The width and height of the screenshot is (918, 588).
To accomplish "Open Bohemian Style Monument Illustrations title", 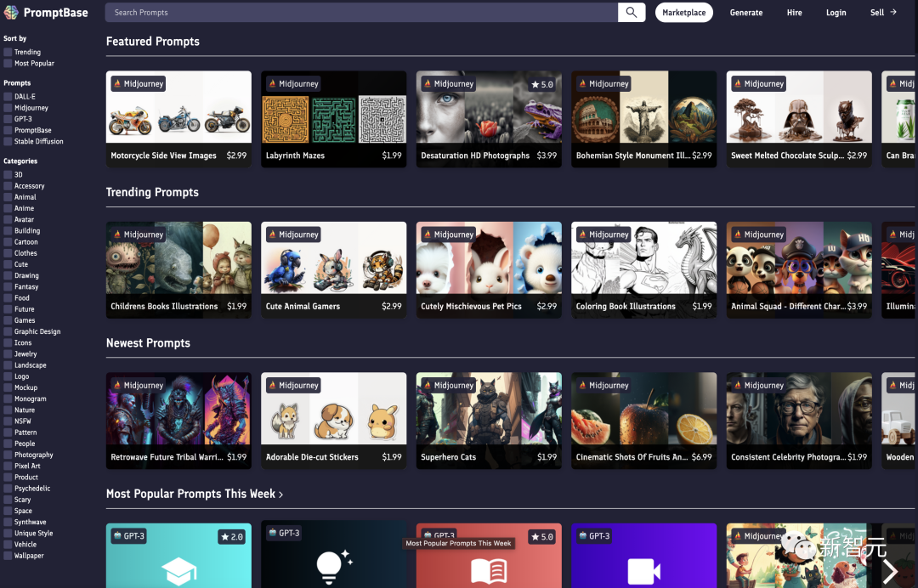I will tap(633, 155).
